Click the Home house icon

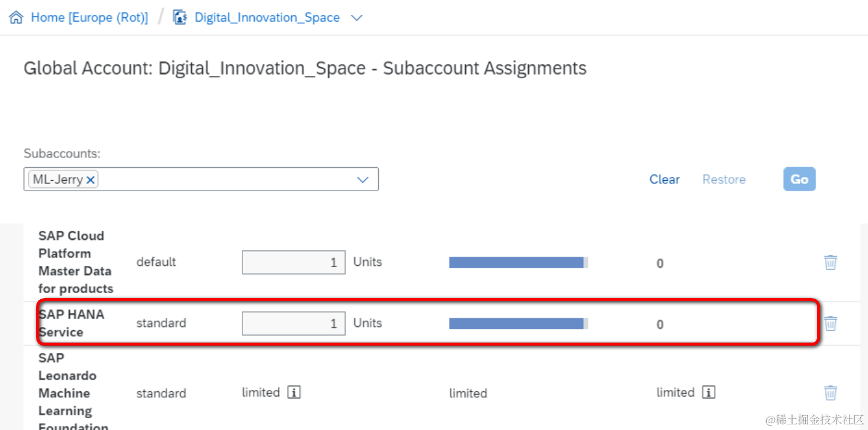[16, 17]
